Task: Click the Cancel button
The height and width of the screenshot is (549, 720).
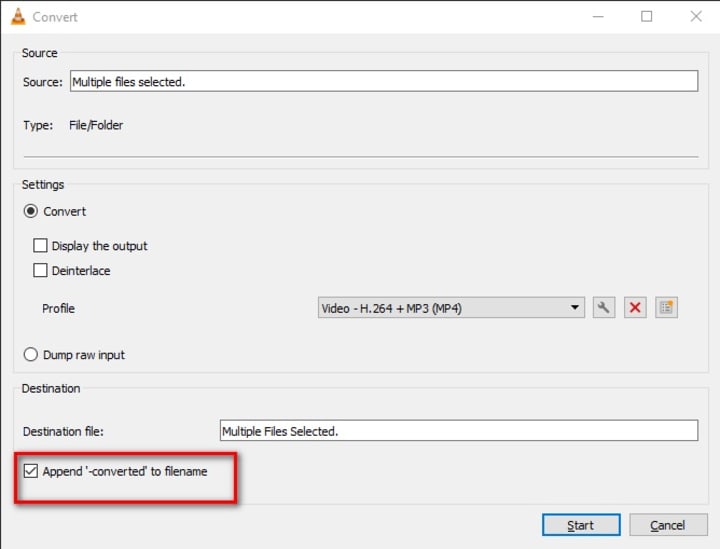Action: 668,525
